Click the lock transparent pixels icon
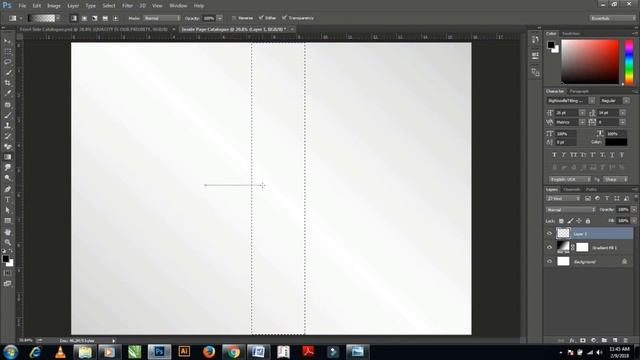This screenshot has height=360, width=640. (561, 221)
